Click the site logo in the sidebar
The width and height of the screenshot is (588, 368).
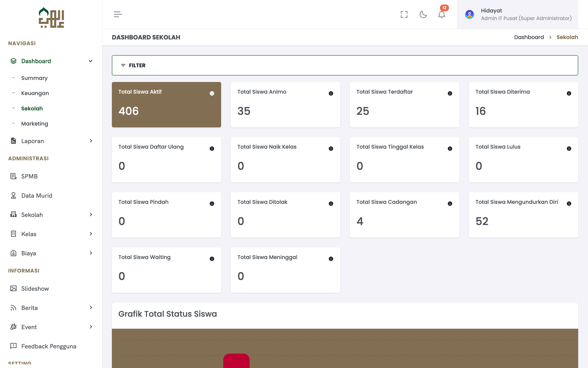51,18
